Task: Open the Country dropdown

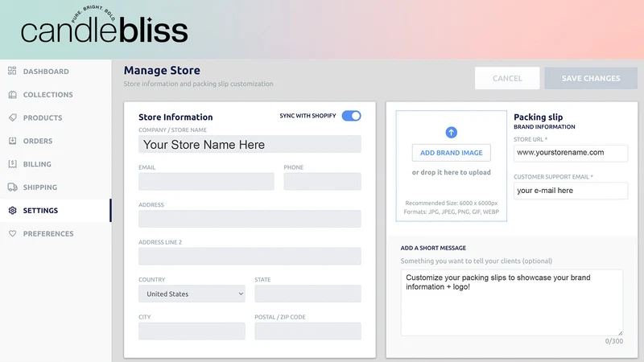Action: click(192, 294)
